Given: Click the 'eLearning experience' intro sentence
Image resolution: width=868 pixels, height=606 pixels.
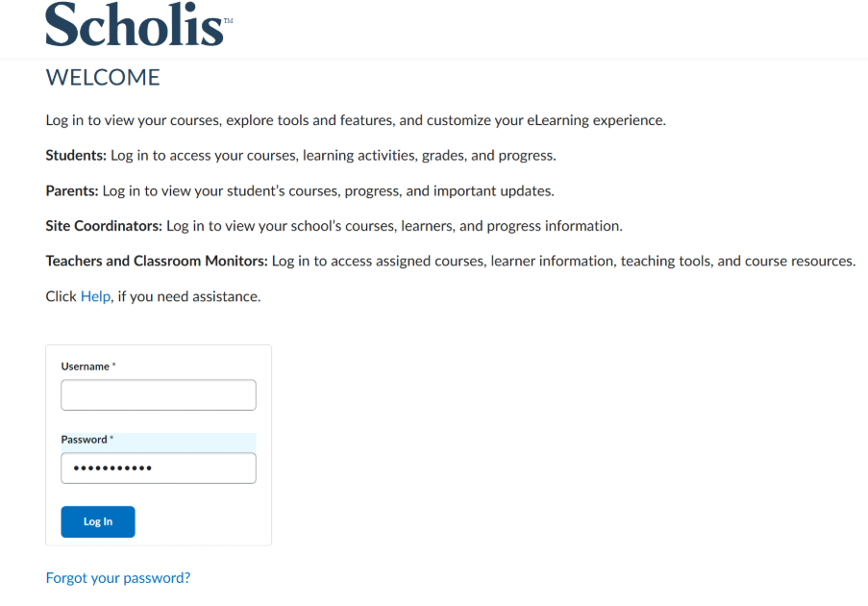Looking at the screenshot, I should (356, 120).
